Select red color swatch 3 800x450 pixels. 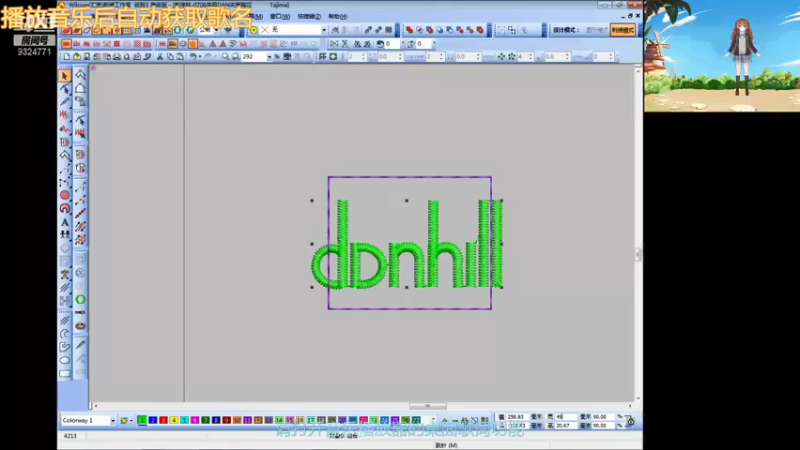163,420
